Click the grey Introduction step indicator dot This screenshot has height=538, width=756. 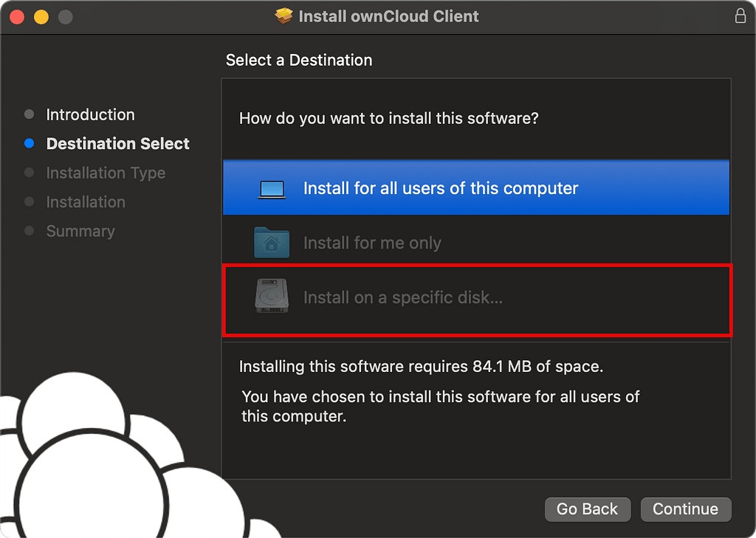[x=30, y=114]
